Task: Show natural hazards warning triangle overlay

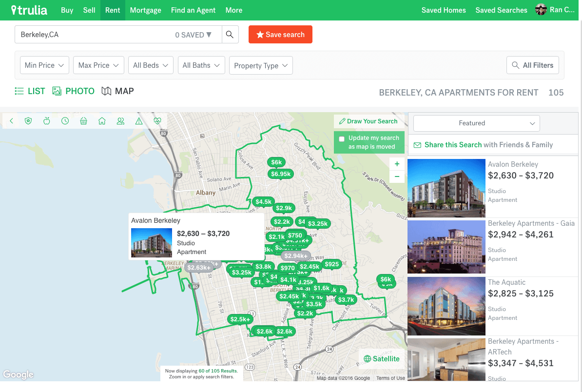Action: click(x=139, y=121)
